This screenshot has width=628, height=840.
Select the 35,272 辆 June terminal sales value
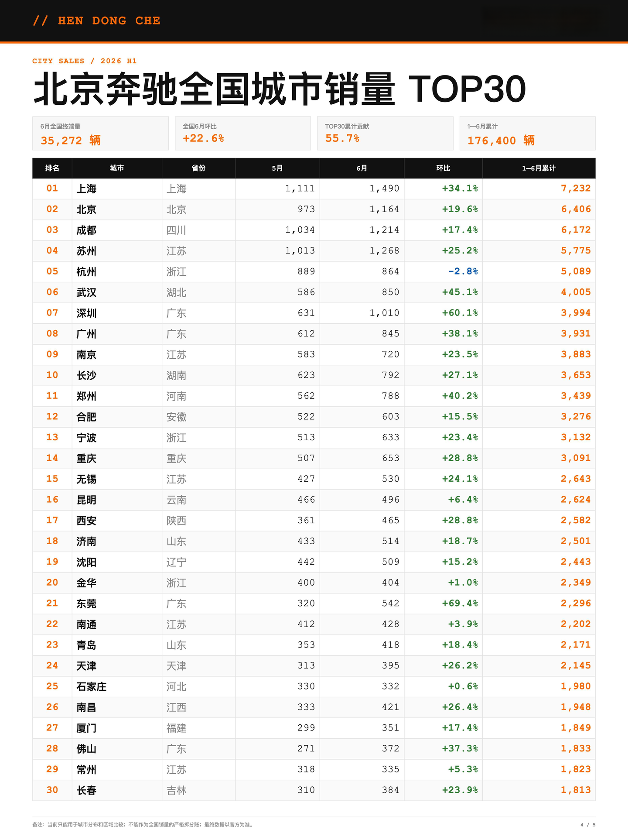pos(71,140)
